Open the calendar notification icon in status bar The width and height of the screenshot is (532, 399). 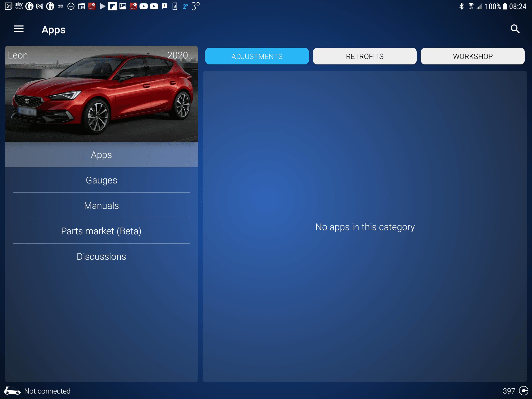(9, 6)
